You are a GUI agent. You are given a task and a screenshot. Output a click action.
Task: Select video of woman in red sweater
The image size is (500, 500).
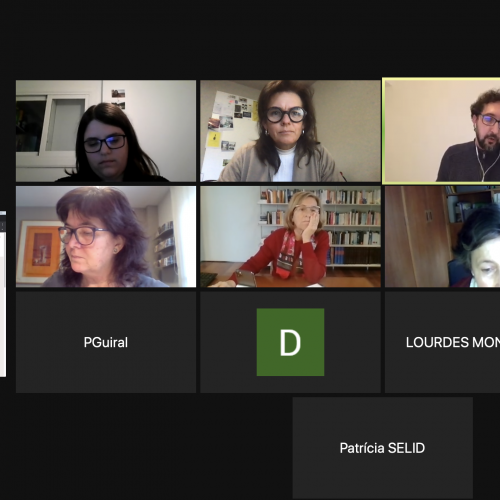(290, 236)
